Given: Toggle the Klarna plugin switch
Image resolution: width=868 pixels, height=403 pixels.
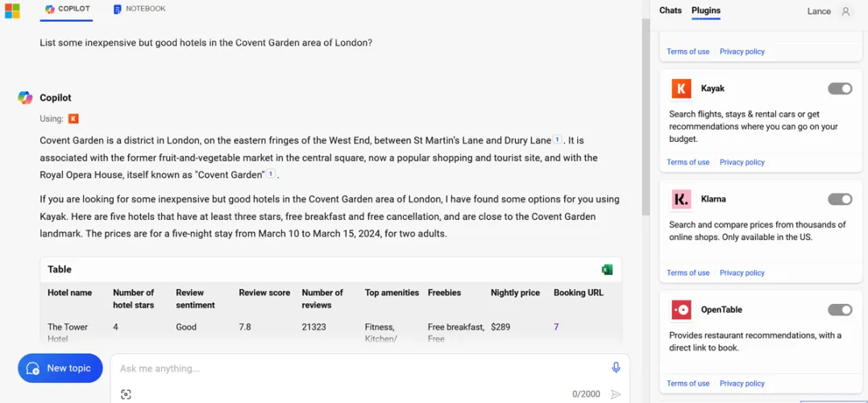Looking at the screenshot, I should point(840,199).
